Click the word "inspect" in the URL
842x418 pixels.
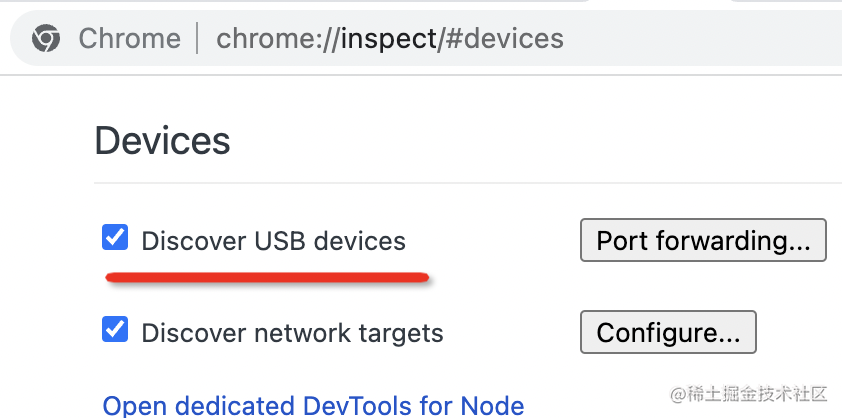(x=390, y=39)
